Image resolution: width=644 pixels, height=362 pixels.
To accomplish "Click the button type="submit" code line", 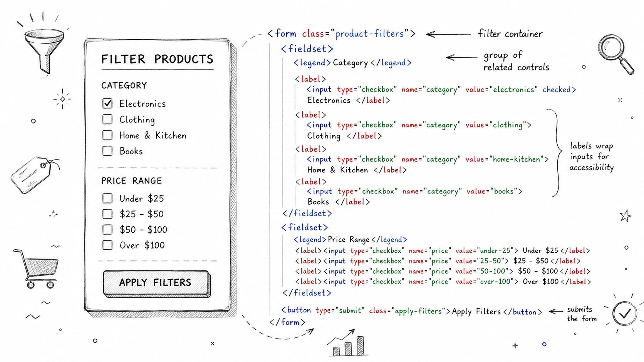I will click(x=411, y=311).
